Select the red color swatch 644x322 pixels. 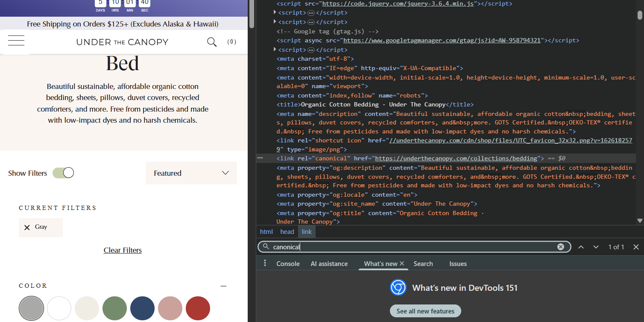198,308
